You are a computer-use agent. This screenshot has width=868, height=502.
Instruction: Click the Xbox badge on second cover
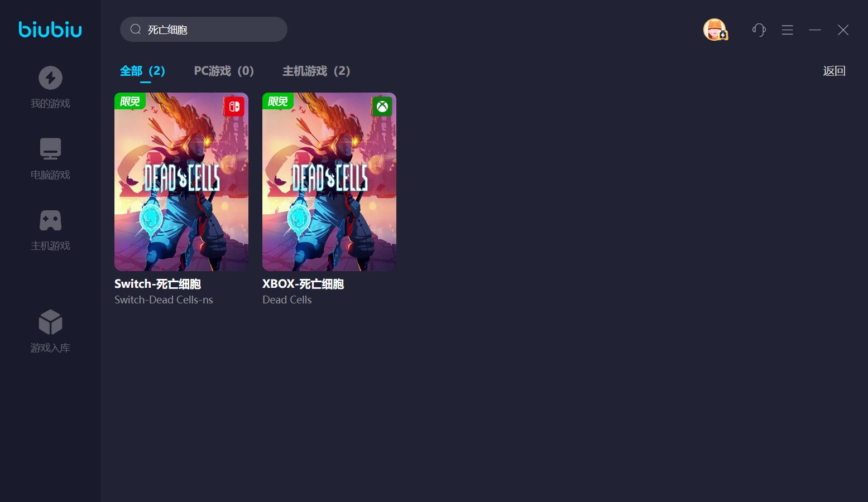382,106
